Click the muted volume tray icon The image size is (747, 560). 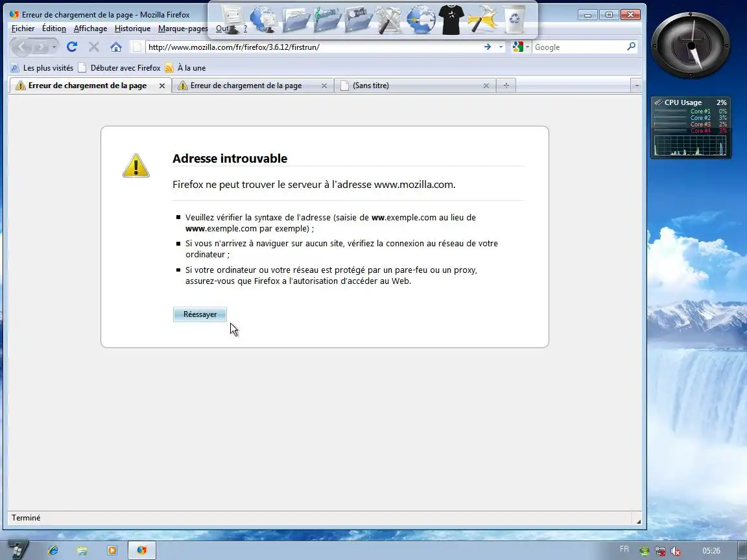pyautogui.click(x=675, y=551)
